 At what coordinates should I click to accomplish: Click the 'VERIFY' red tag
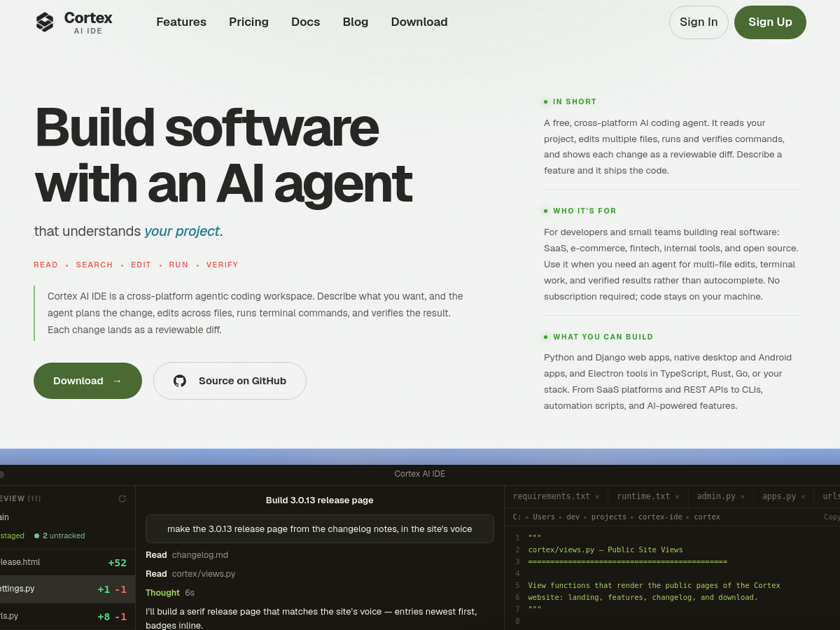coord(223,265)
